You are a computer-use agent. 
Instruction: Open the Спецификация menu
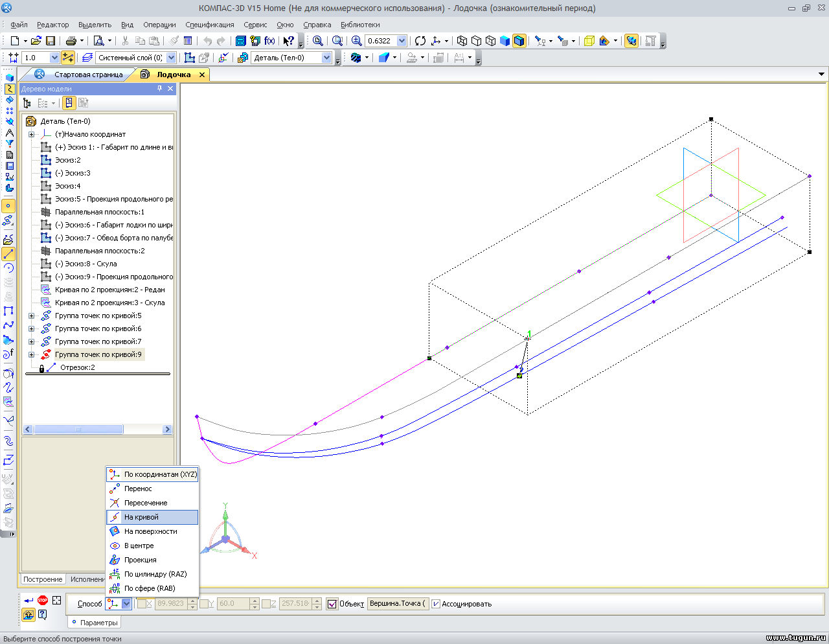pos(210,25)
